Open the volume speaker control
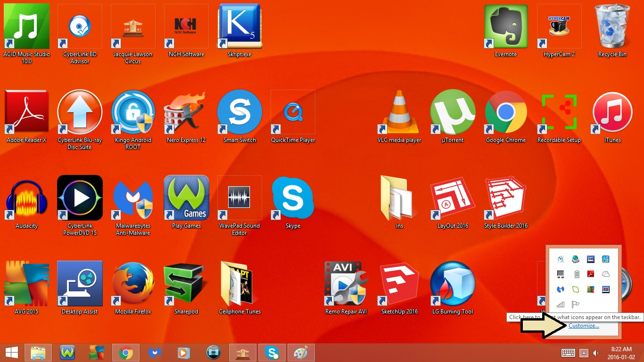The width and height of the screenshot is (644, 362). tap(595, 353)
